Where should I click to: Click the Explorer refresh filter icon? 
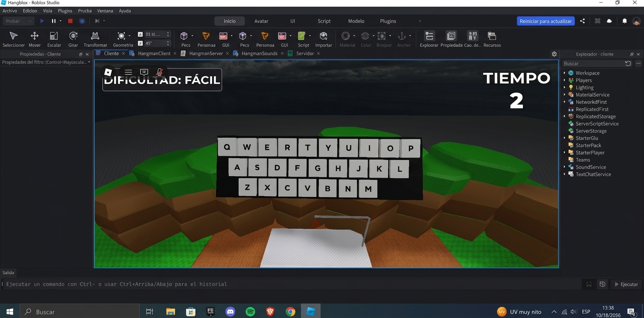click(x=628, y=64)
